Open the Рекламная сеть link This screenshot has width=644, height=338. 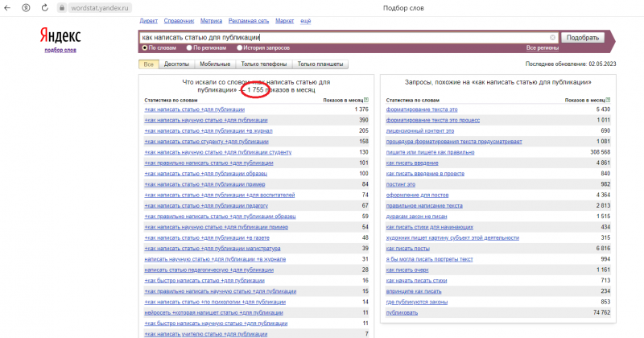(249, 21)
